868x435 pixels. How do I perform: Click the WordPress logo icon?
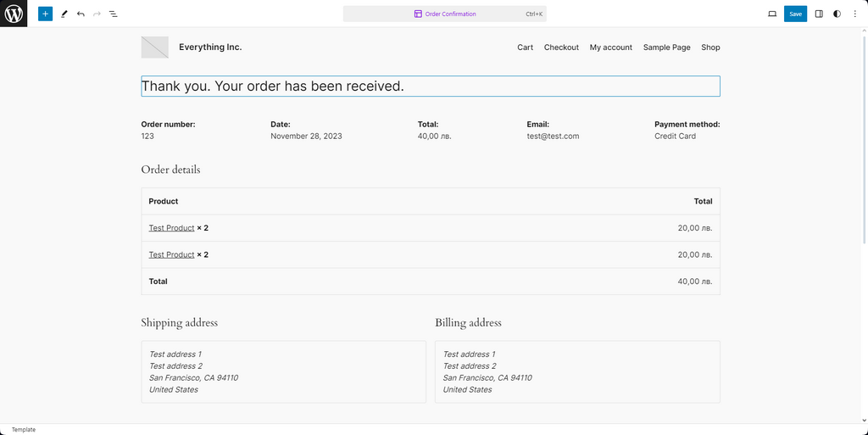(14, 14)
